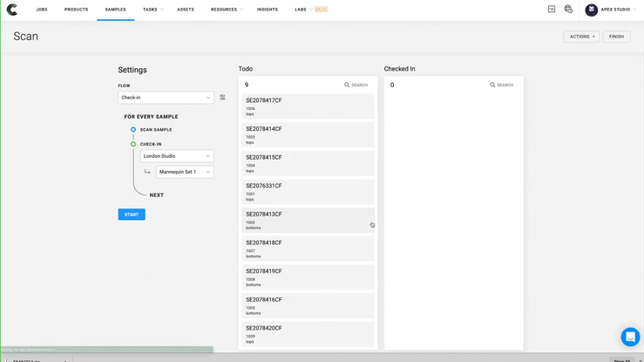Open the chat support bubble

629,337
